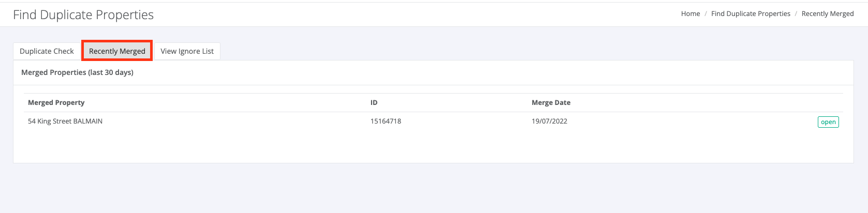Click the grey page background beneath the panel

434,188
